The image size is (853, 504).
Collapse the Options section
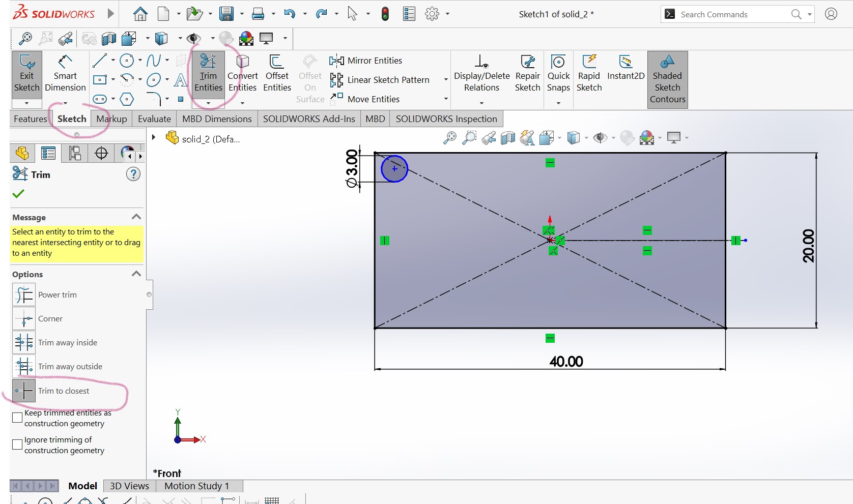coord(136,274)
